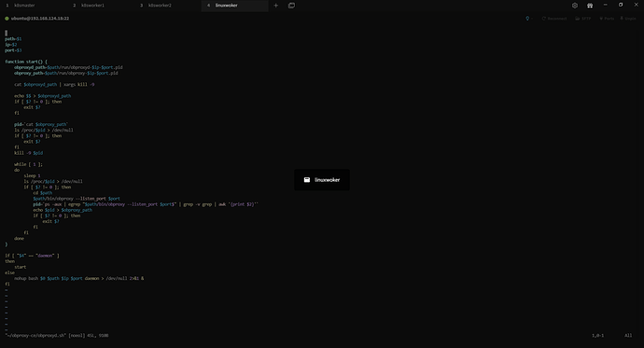Click the green connection status dot
Viewport: 644px width, 348px height.
[x=7, y=19]
